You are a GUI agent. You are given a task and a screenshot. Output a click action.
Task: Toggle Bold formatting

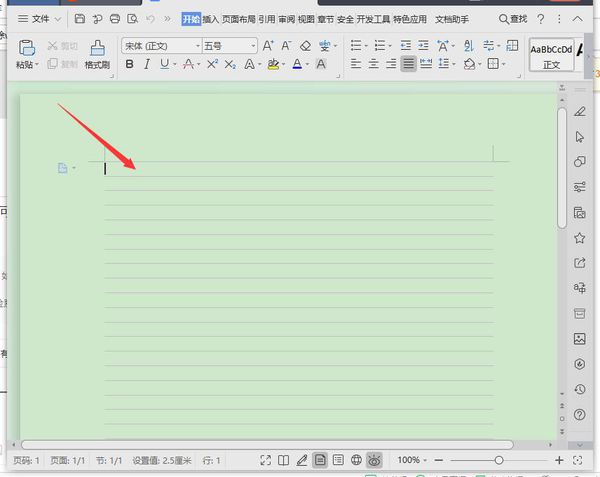click(130, 64)
